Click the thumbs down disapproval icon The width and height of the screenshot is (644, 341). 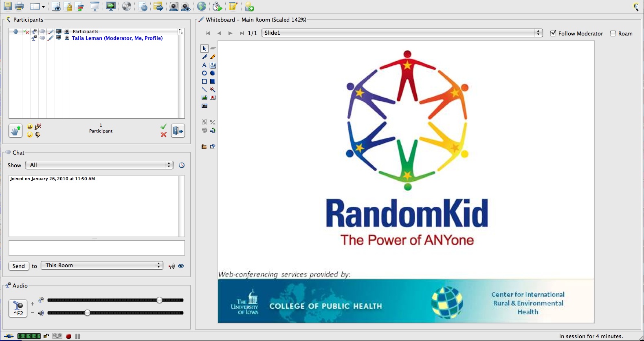click(x=38, y=135)
